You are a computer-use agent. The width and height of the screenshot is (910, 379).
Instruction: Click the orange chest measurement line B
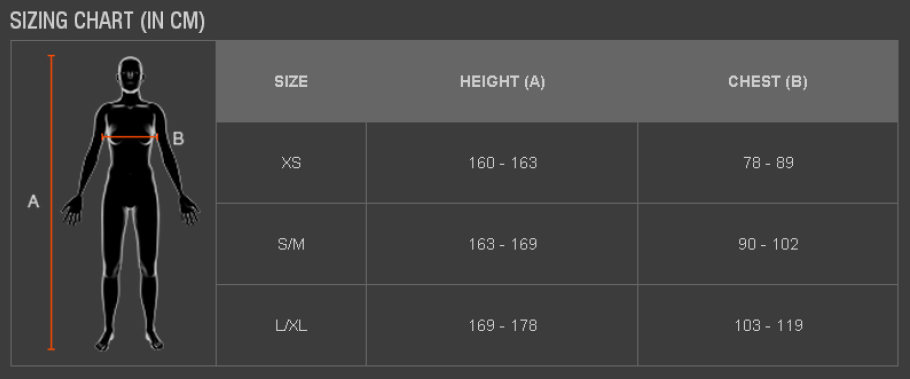pyautogui.click(x=129, y=137)
